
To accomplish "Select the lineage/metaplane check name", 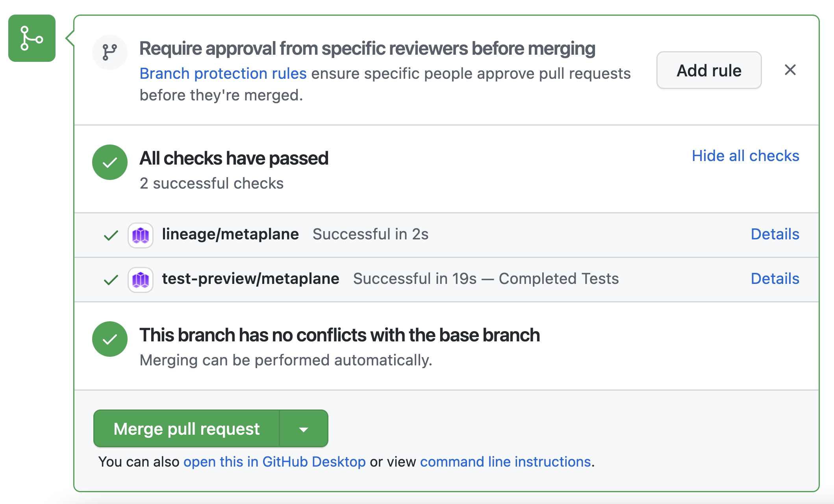I will tap(230, 234).
